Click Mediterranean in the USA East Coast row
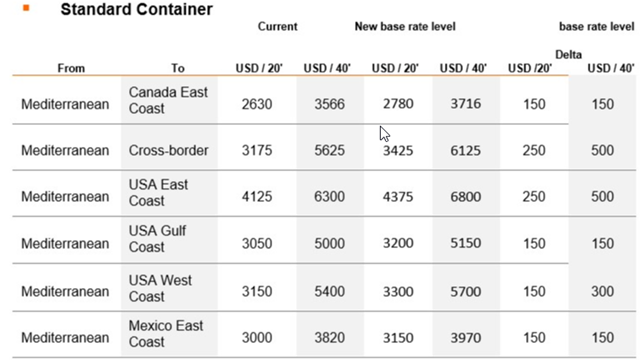 65,197
